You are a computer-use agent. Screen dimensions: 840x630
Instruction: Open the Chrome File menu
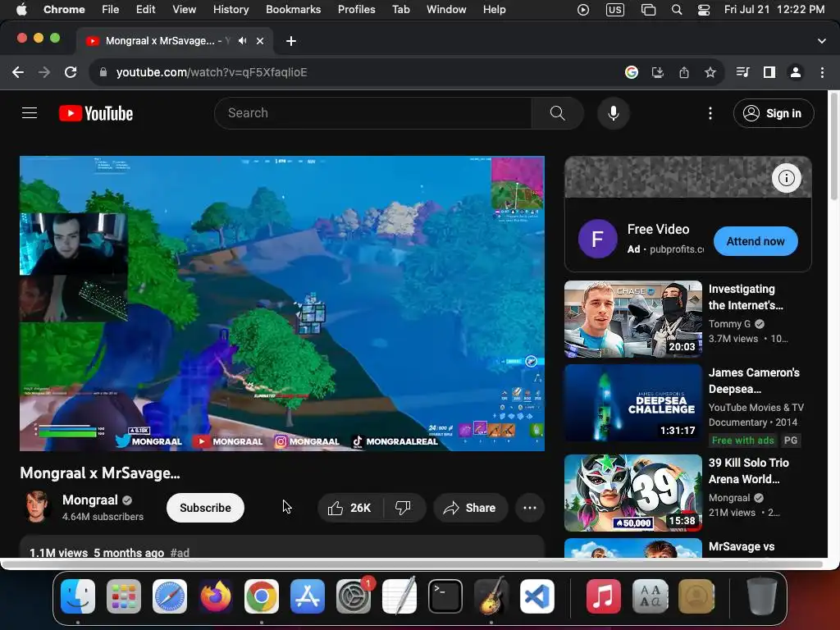point(111,10)
